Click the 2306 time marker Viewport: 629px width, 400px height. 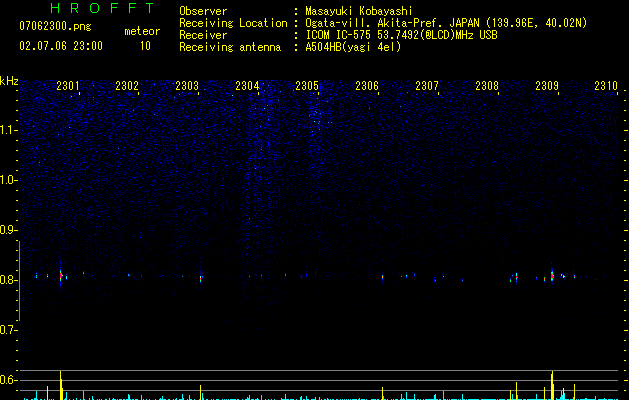[367, 86]
